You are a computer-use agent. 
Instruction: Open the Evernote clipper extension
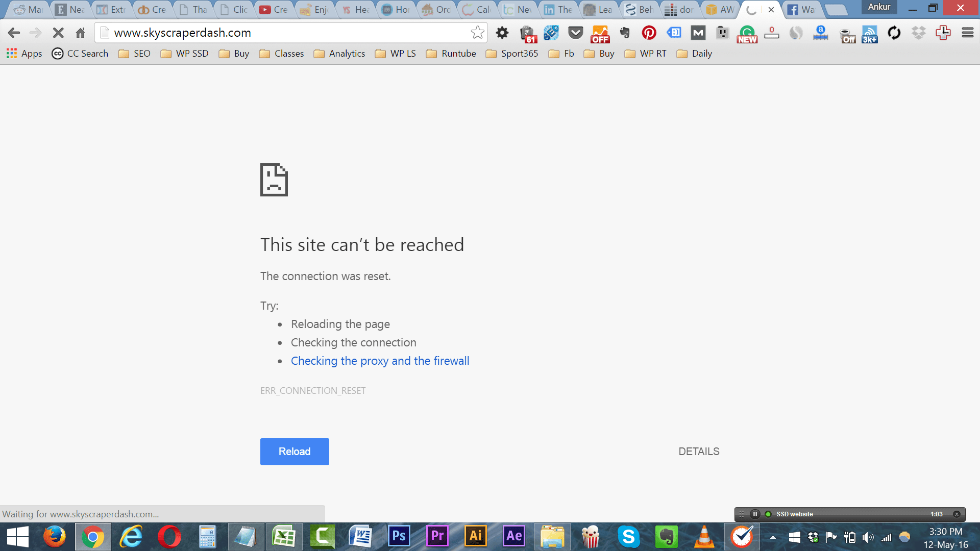tap(625, 33)
